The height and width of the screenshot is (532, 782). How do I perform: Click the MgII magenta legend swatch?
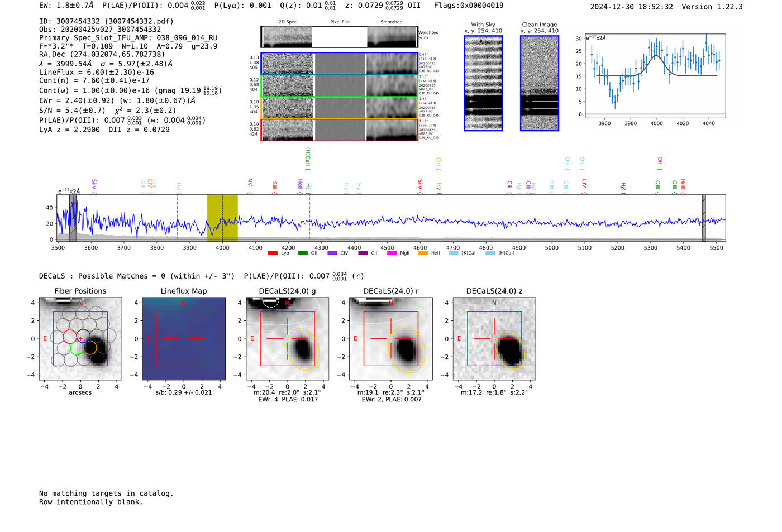tap(392, 253)
